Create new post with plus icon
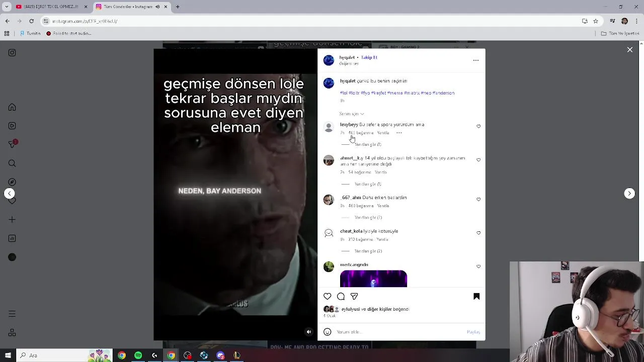The image size is (644, 362). click(x=12, y=220)
